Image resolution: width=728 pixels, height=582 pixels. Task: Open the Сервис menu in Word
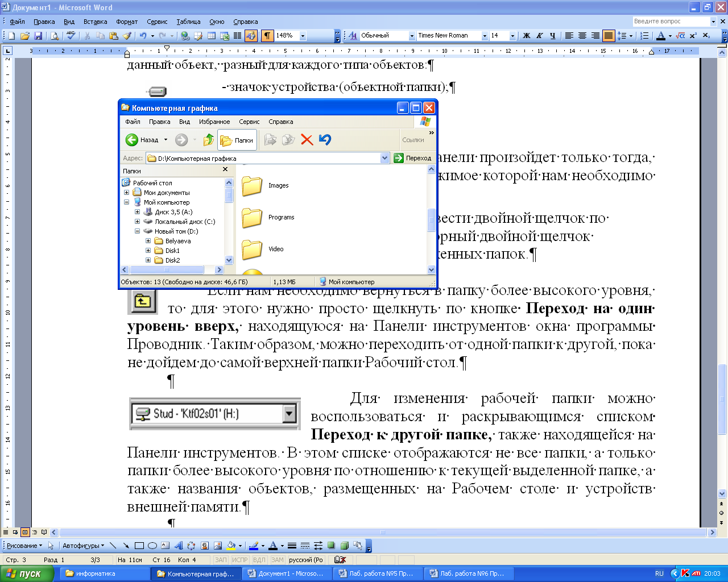pyautogui.click(x=157, y=22)
